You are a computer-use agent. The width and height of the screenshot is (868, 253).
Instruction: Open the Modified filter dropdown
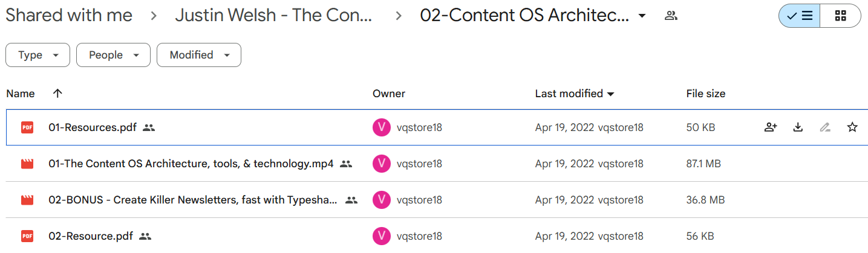199,55
